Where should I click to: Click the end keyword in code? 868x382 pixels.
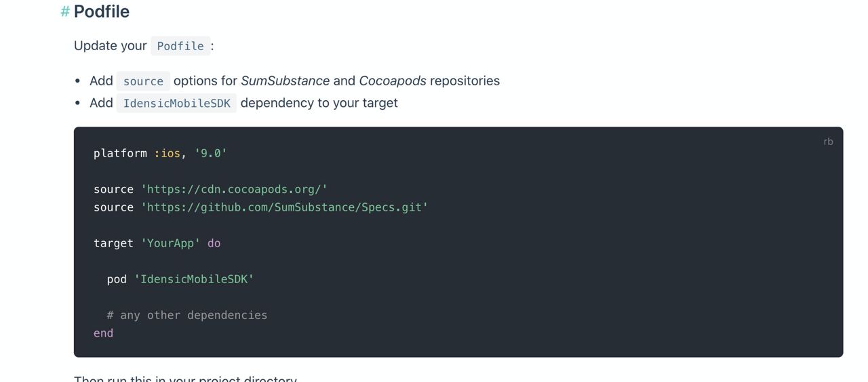pos(104,333)
